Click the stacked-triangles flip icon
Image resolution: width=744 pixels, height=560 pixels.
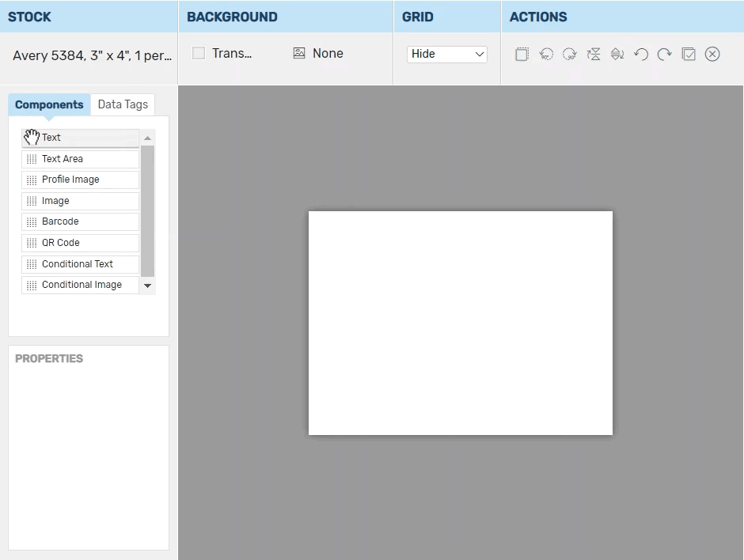point(617,54)
